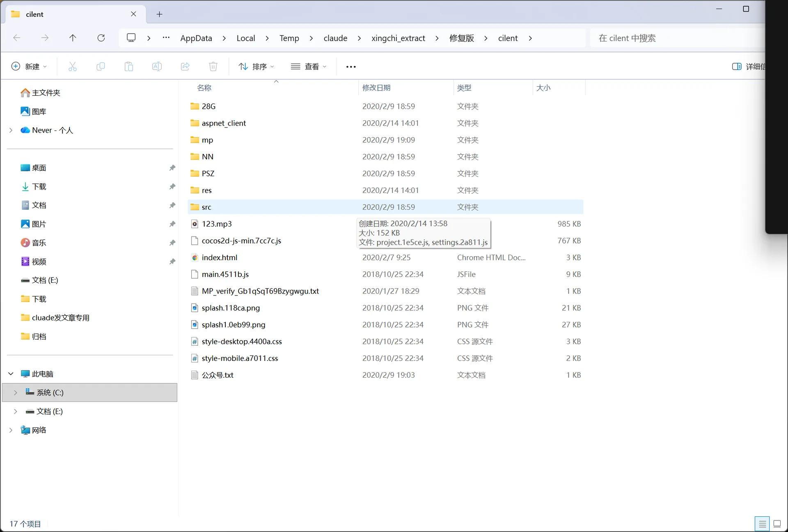Switch to large thumbnails view icon
788x532 pixels.
pyautogui.click(x=777, y=524)
